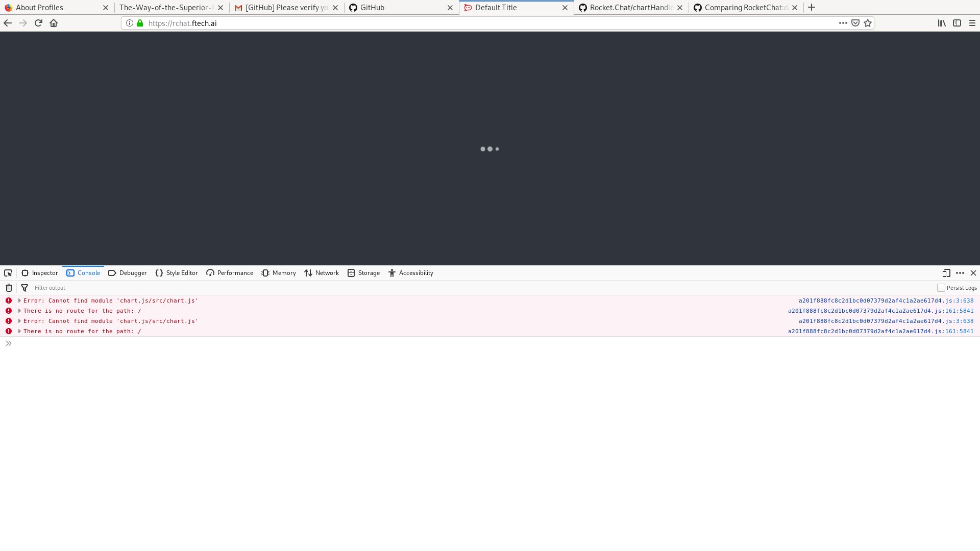Click the clear console icon button
The width and height of the screenshot is (980, 551).
pos(9,287)
